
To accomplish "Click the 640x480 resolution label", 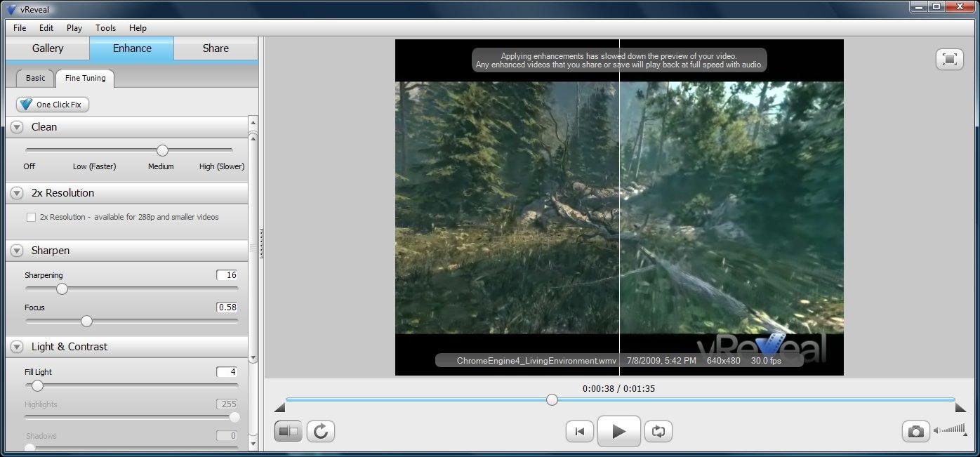I will (723, 361).
